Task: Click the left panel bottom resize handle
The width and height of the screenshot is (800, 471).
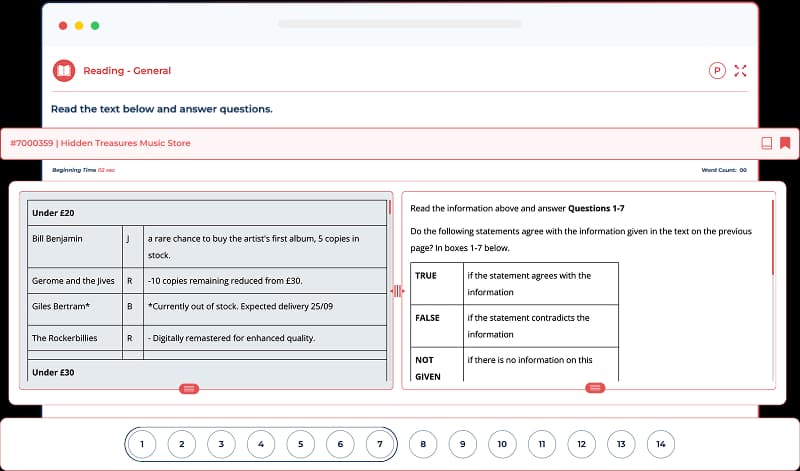Action: (x=187, y=388)
